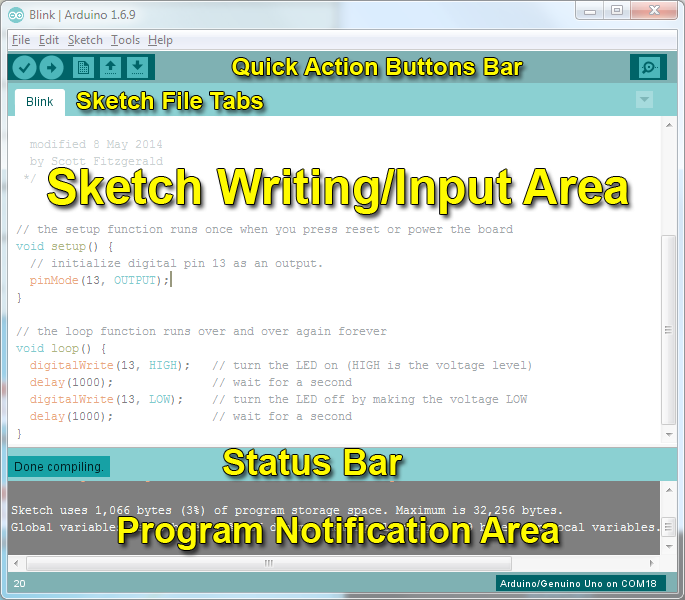685x600 pixels.
Task: Click the Upload (right arrow) button
Action: tap(52, 67)
